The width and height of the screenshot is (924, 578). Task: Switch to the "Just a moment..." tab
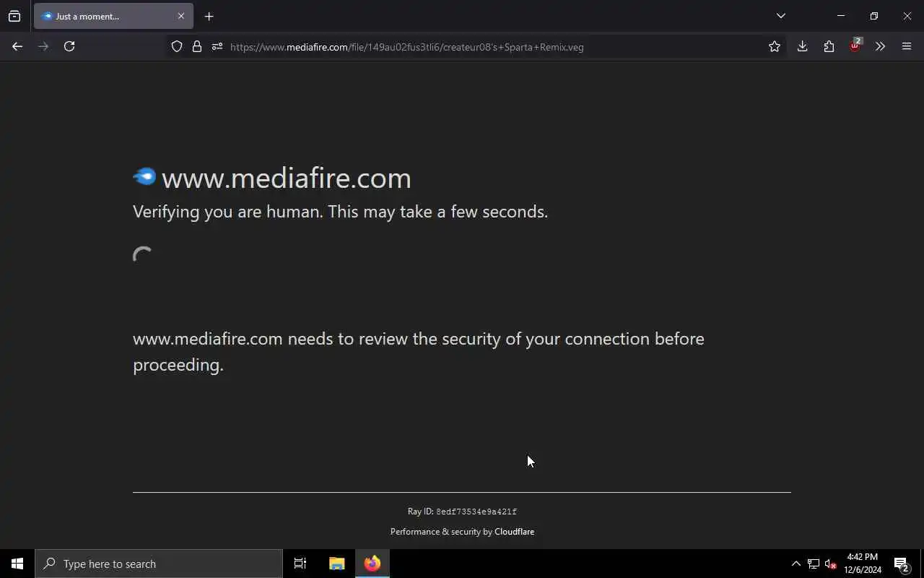pyautogui.click(x=113, y=16)
